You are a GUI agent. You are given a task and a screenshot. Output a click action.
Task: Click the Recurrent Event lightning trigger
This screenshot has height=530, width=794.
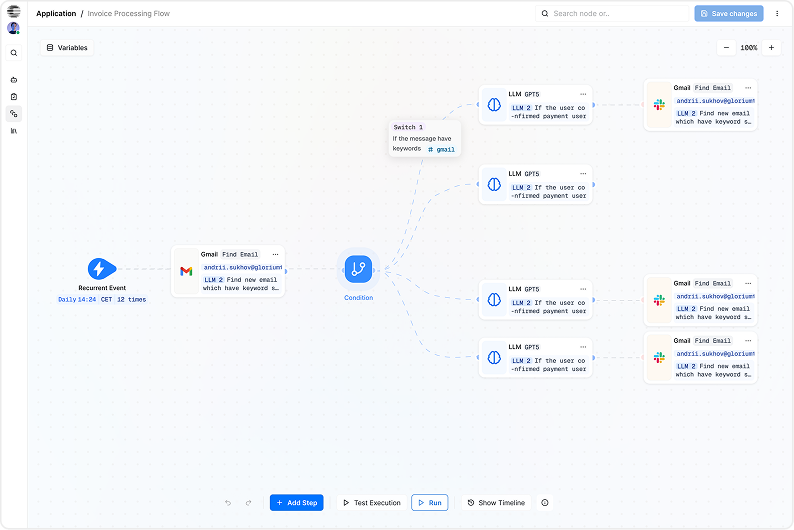[x=98, y=268]
